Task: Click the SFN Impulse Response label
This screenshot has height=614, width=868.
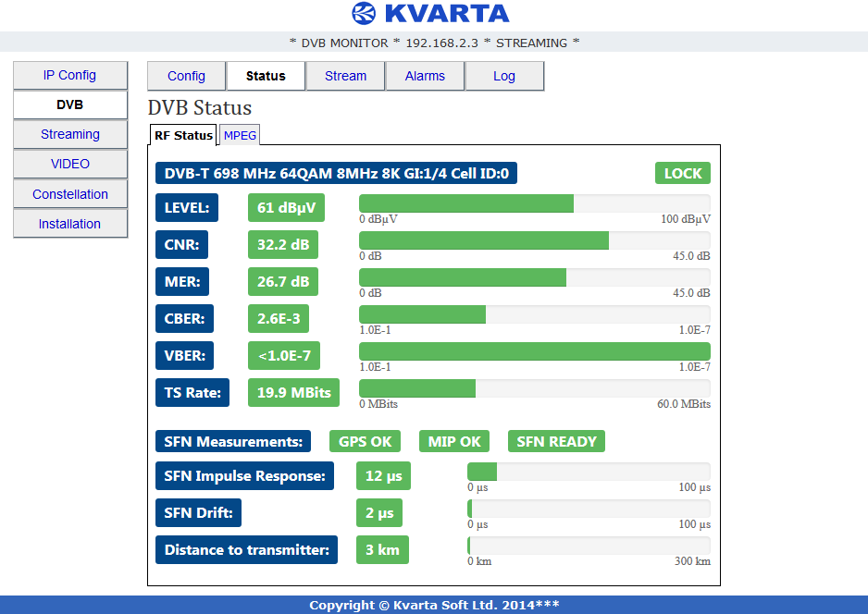Action: point(244,475)
